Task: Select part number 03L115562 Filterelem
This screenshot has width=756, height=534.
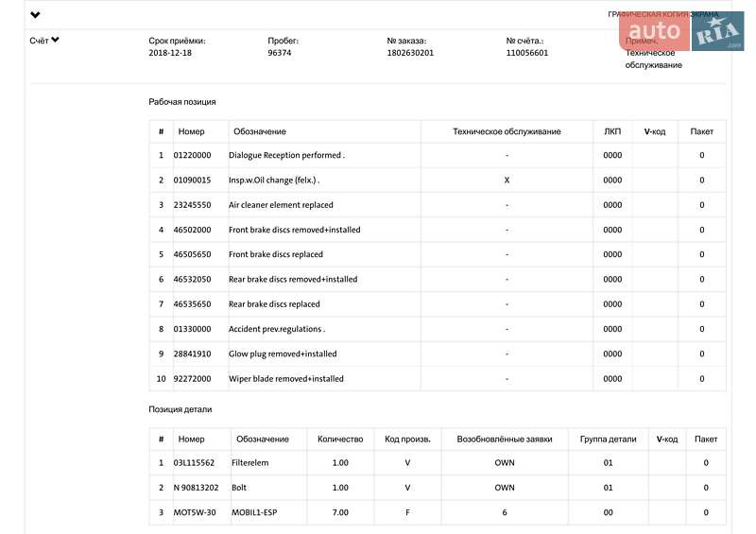Action: click(x=438, y=462)
